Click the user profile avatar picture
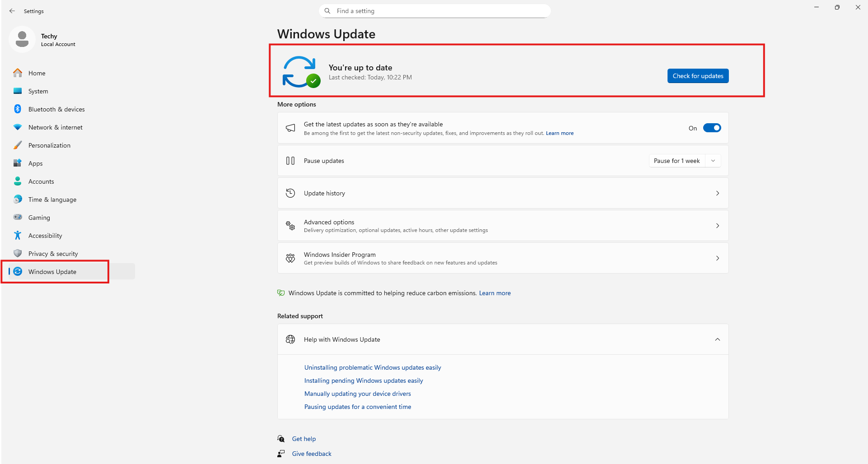This screenshot has height=464, width=868. (x=22, y=39)
